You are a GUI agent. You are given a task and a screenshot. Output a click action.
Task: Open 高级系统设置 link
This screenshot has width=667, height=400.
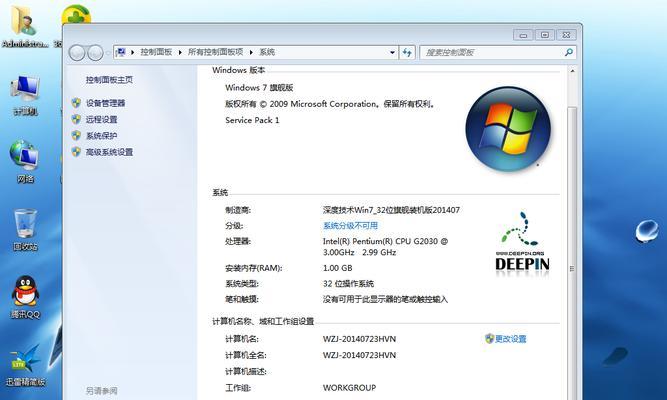tap(109, 152)
